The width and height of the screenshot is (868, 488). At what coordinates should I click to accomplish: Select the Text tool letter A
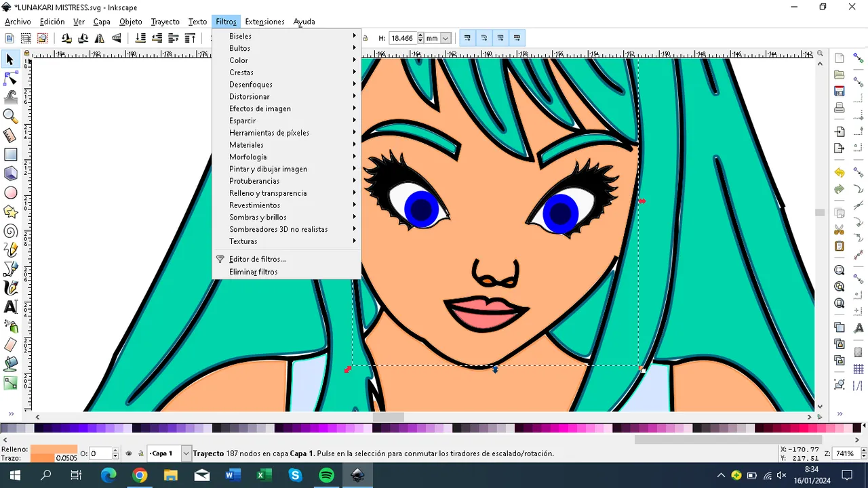point(10,307)
